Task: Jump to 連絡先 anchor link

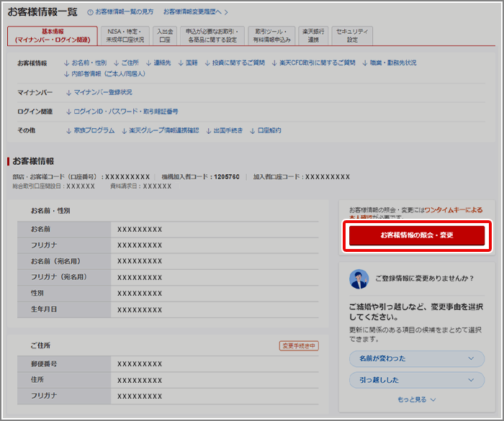Action: coord(158,63)
